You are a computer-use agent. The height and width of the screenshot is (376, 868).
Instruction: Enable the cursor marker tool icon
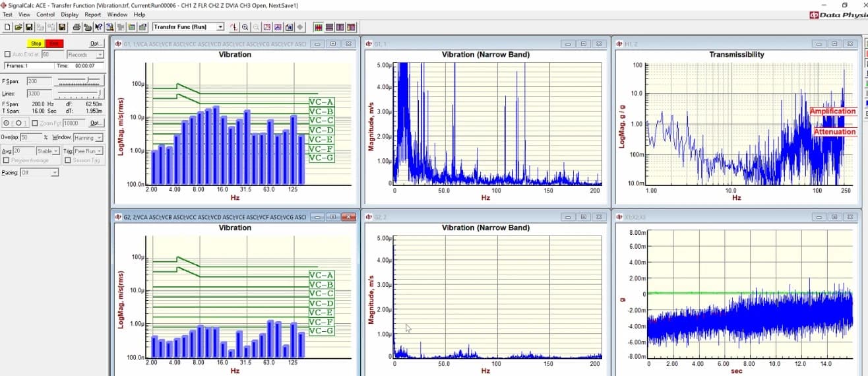click(x=234, y=27)
